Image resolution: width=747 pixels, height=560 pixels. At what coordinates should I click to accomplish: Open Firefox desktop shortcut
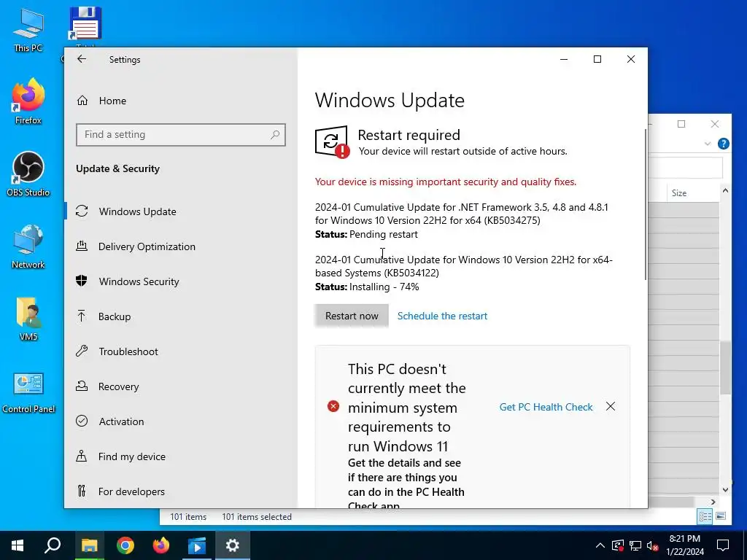[x=28, y=102]
